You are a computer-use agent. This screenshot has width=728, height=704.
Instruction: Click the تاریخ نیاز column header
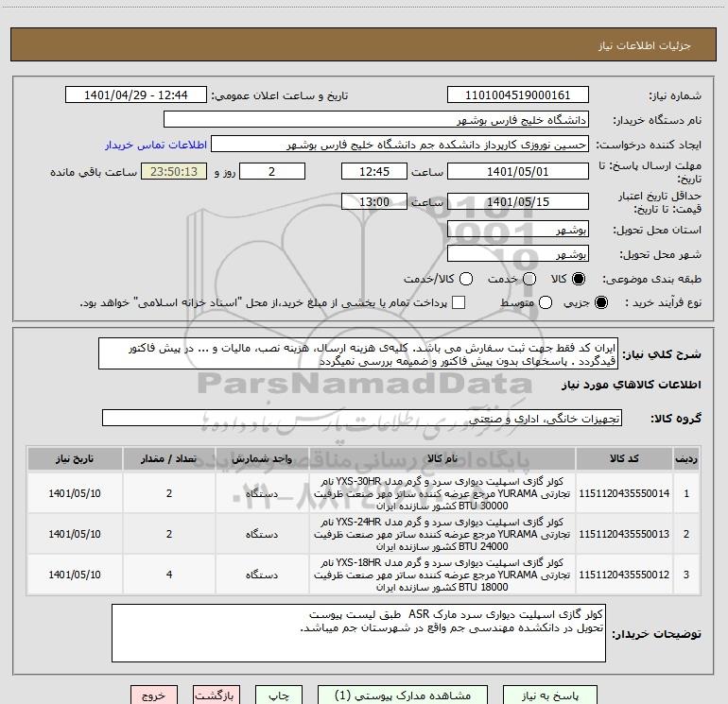75,458
